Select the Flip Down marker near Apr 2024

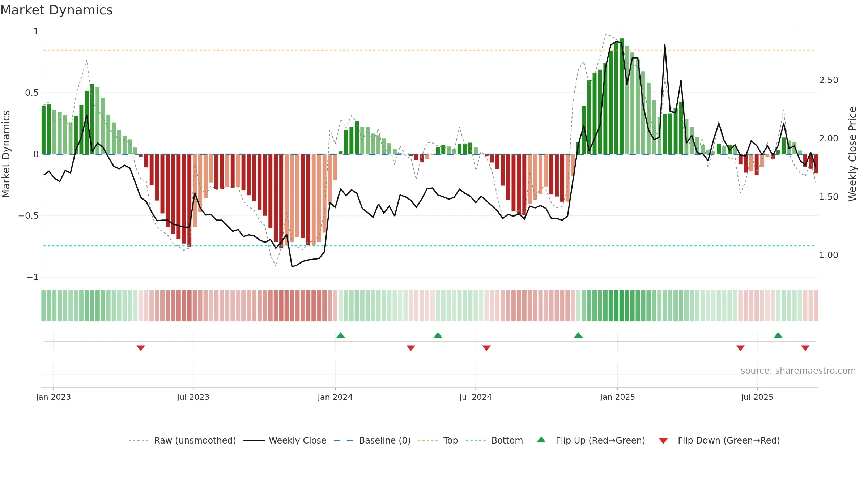pos(411,348)
